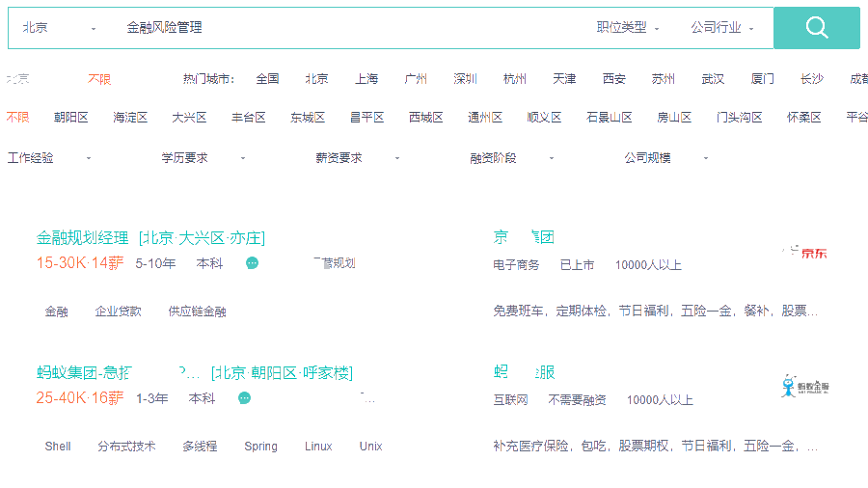Filter by 石景山区 district
The height and width of the screenshot is (488, 868).
(x=610, y=118)
